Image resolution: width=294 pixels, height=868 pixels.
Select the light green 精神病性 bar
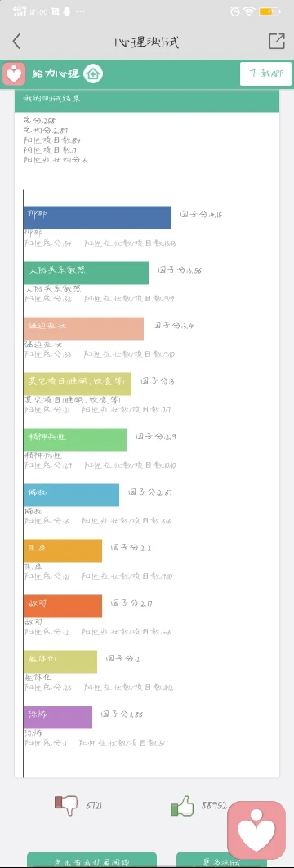click(75, 439)
